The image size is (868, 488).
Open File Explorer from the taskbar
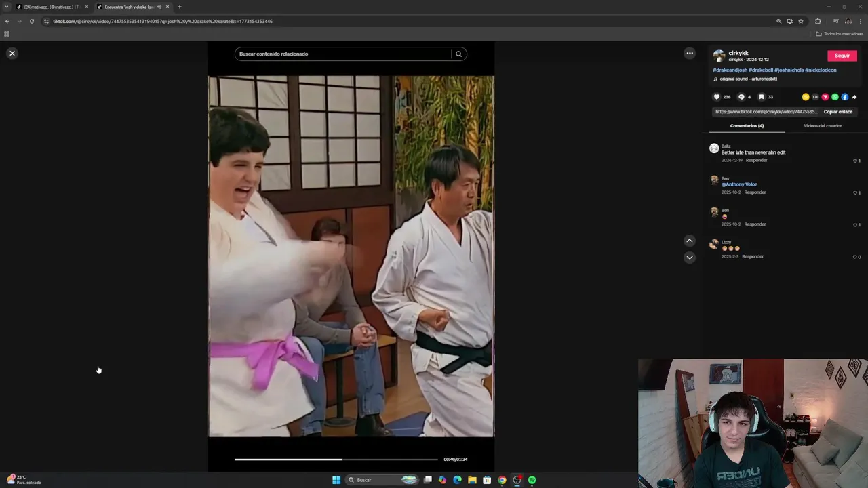pyautogui.click(x=472, y=480)
